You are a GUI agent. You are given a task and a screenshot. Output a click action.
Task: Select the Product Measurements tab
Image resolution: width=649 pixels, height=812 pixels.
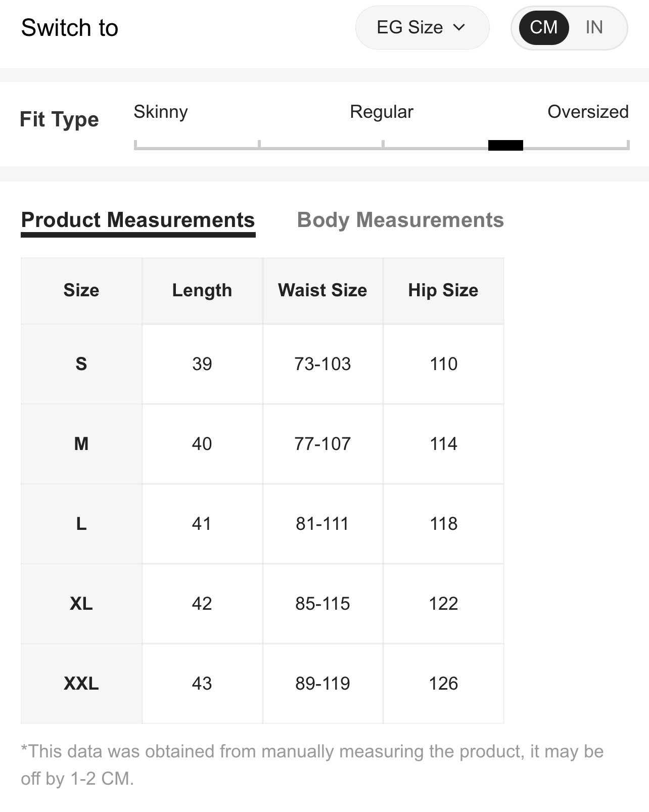pos(138,220)
